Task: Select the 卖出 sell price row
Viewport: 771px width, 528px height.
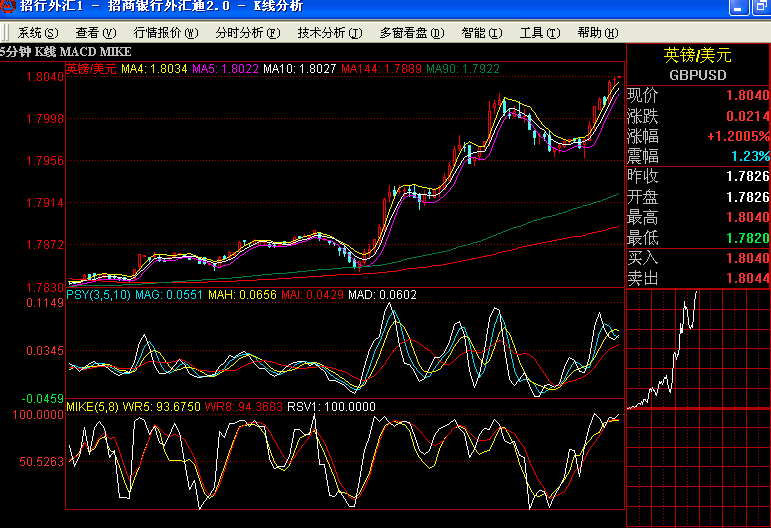Action: pos(697,279)
